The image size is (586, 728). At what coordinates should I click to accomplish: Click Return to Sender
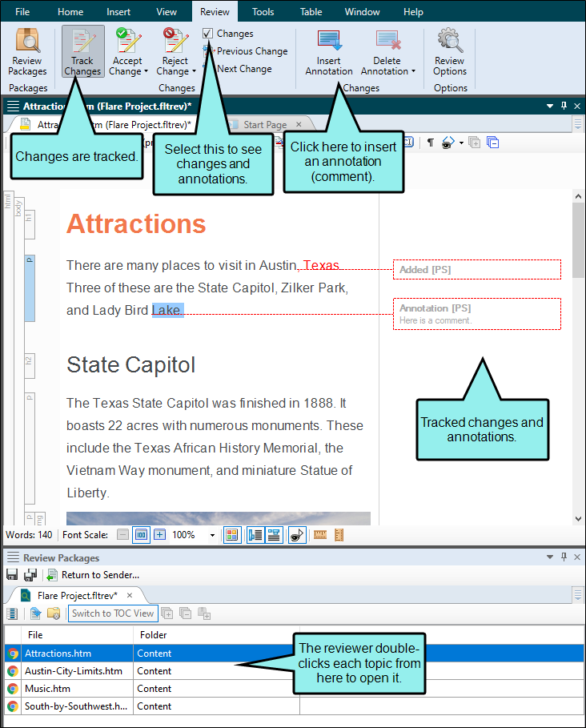[x=93, y=575]
